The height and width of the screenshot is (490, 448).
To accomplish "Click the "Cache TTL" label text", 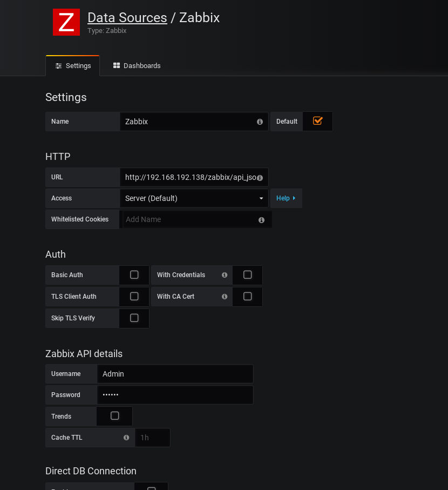I will click(67, 438).
